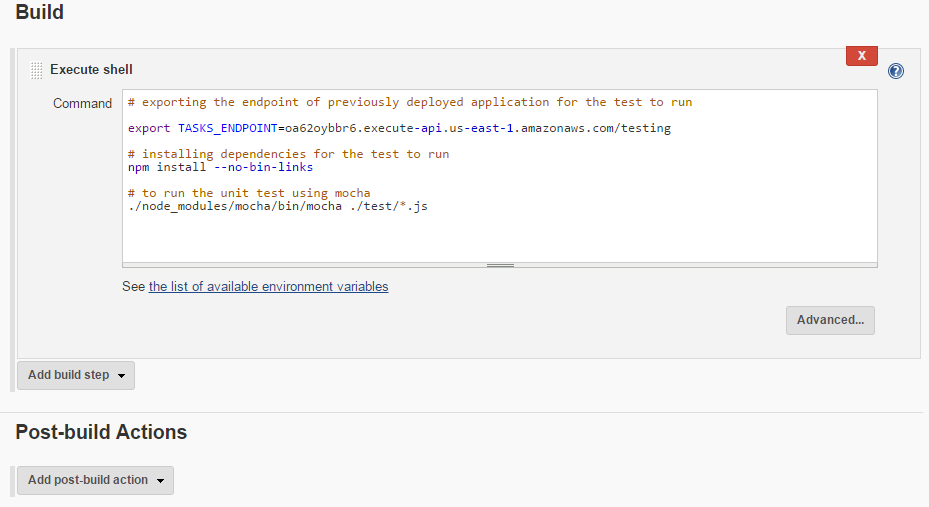This screenshot has width=929, height=507.
Task: Delete the Execute shell build step
Action: tap(861, 56)
